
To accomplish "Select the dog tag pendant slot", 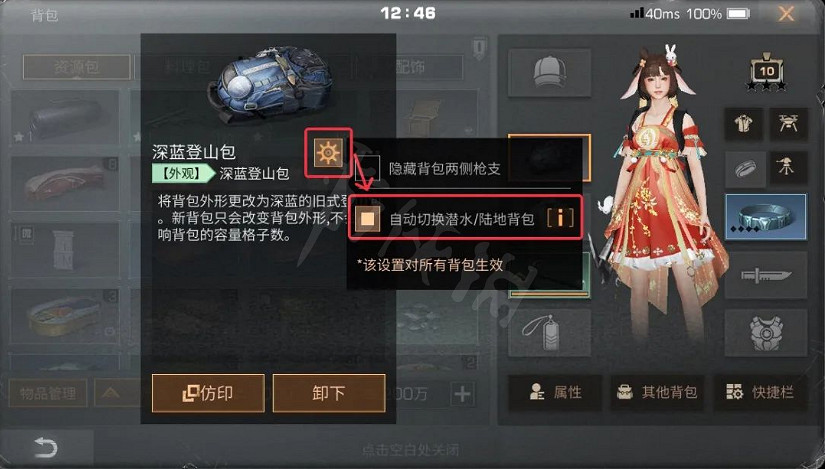I will click(x=549, y=333).
